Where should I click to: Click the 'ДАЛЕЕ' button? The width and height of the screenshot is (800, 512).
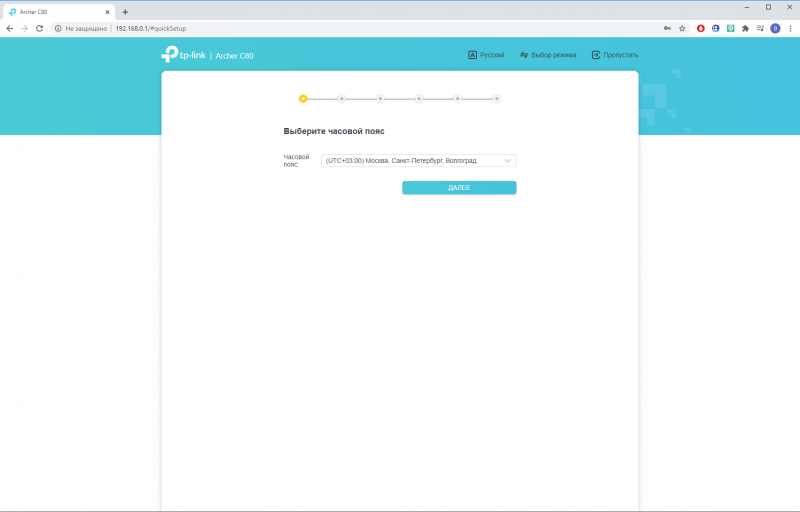tap(459, 188)
